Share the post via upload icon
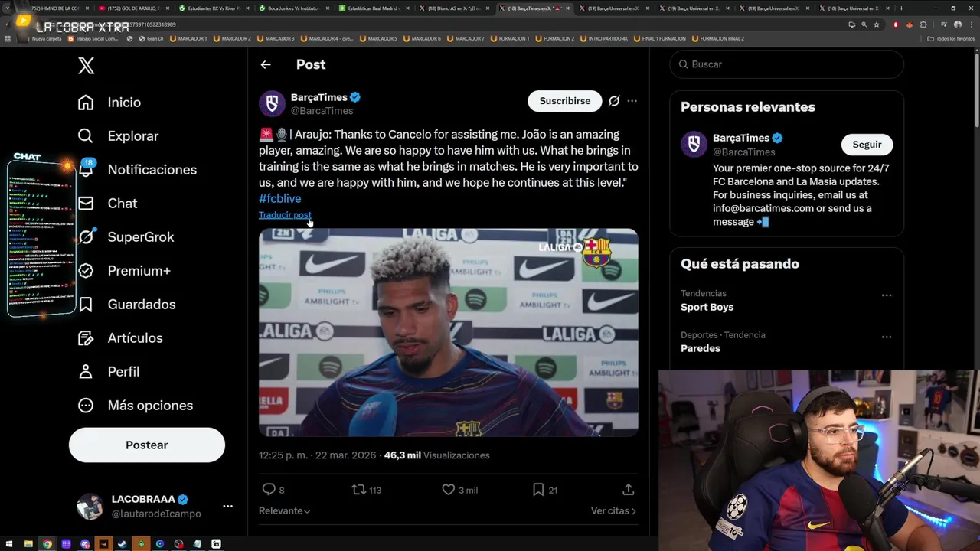This screenshot has height=551, width=980. [x=628, y=490]
